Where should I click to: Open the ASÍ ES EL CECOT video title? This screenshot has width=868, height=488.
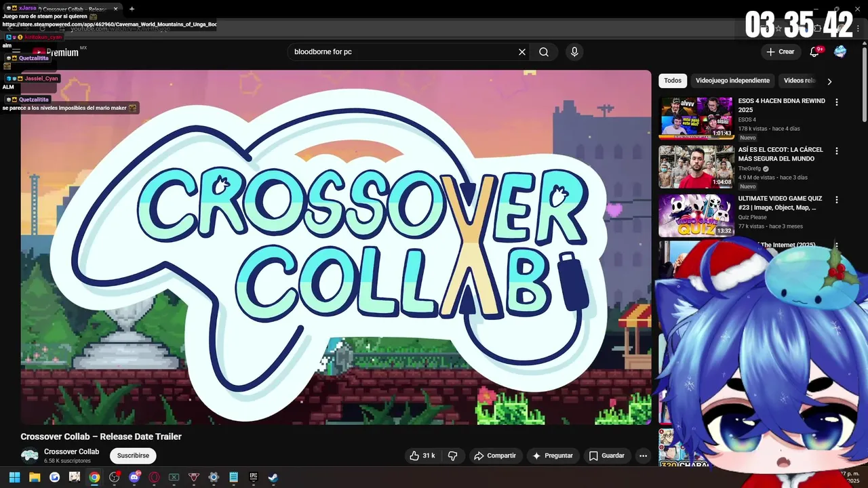(781, 154)
